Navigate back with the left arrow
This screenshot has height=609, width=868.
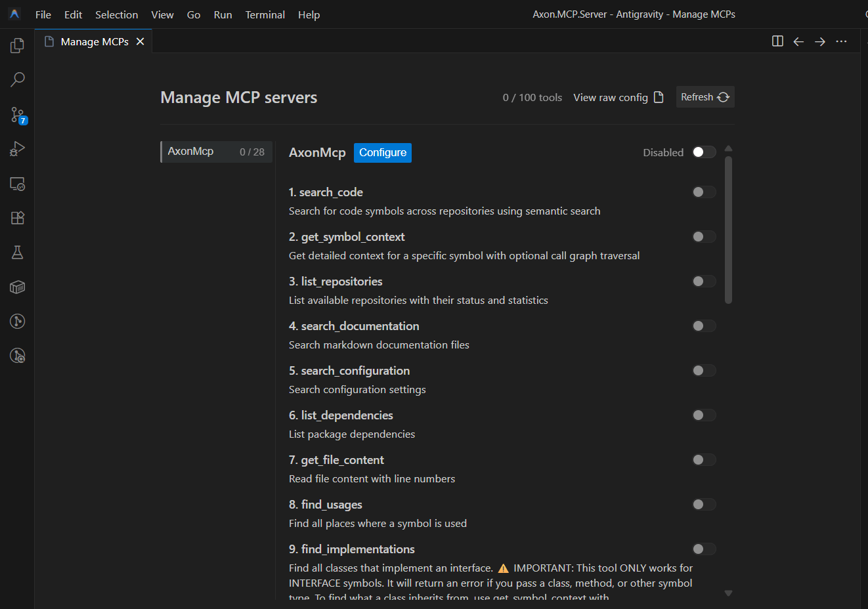coord(798,41)
